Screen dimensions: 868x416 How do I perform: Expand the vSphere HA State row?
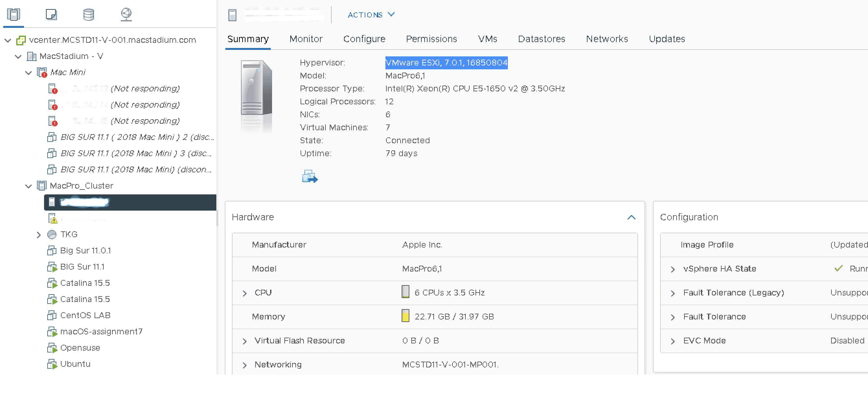click(x=673, y=269)
